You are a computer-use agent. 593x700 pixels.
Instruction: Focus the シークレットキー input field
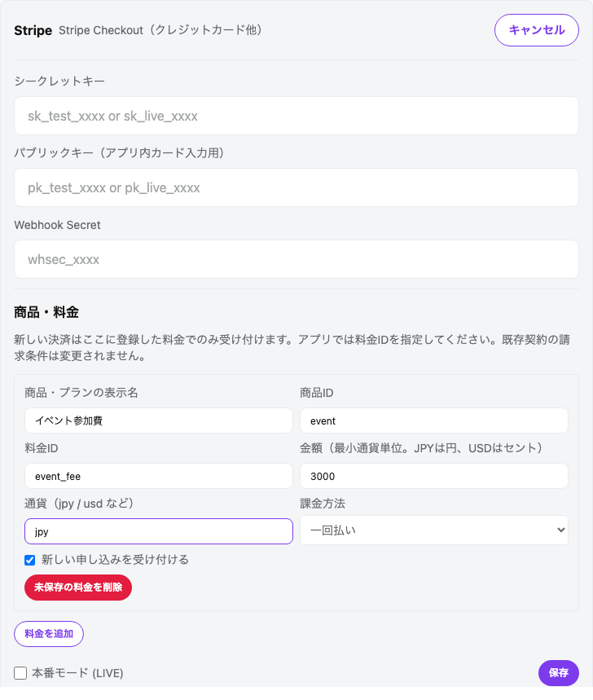(x=296, y=116)
